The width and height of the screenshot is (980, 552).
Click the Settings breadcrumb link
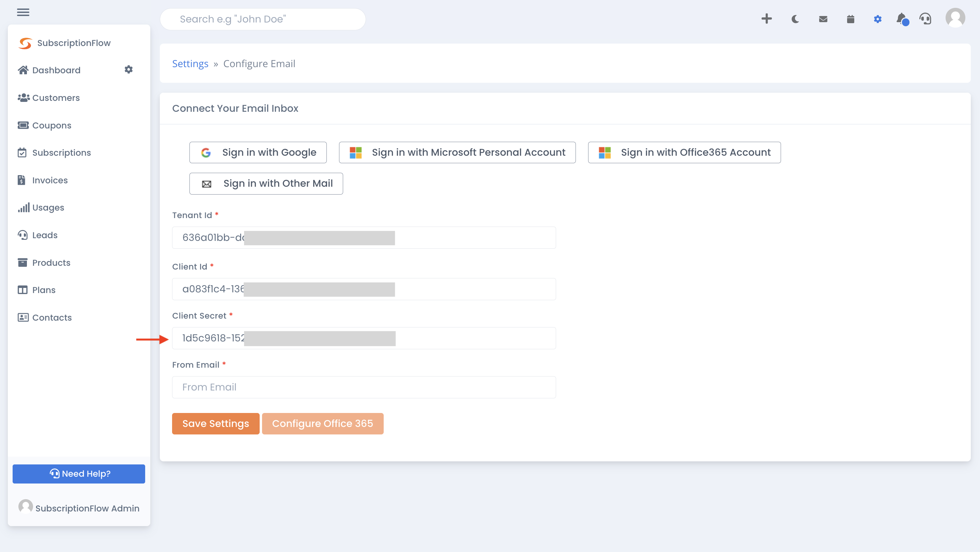(190, 63)
